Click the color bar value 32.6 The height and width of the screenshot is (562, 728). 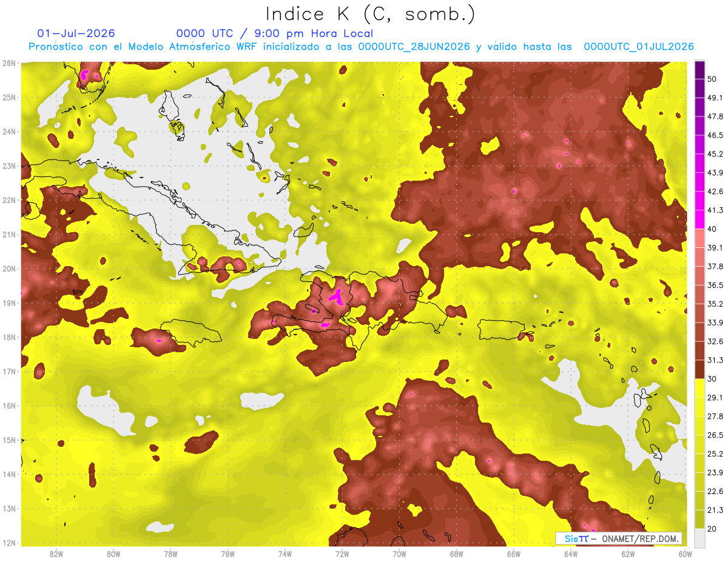[715, 341]
